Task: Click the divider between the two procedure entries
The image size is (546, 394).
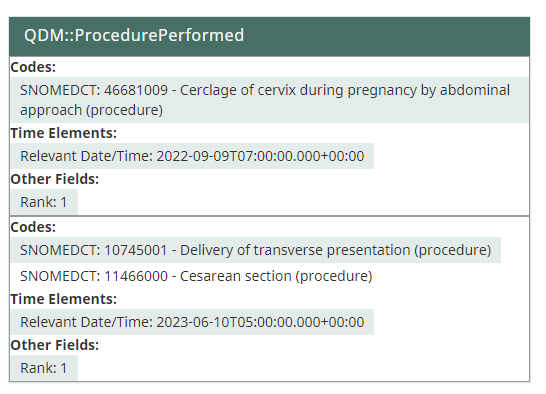Action: pyautogui.click(x=269, y=216)
